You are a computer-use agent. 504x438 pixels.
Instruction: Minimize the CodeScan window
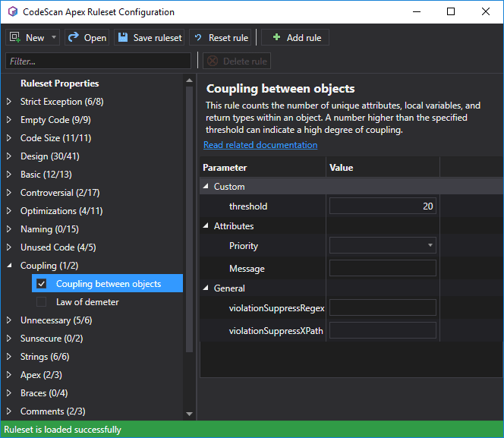417,12
